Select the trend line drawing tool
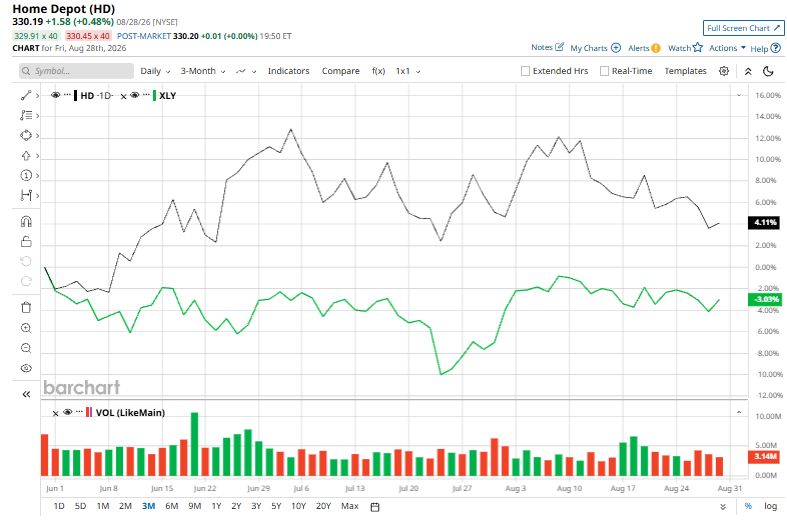Image resolution: width=787 pixels, height=522 pixels. (26, 95)
